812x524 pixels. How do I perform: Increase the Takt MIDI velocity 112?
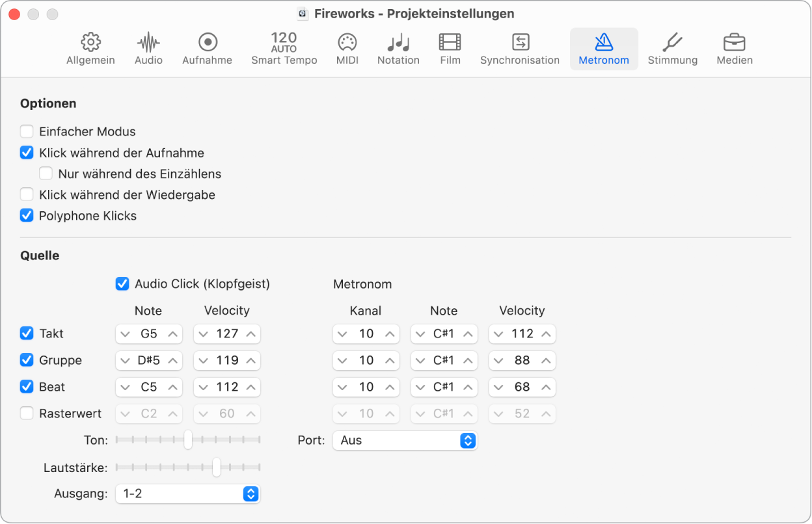point(547,334)
